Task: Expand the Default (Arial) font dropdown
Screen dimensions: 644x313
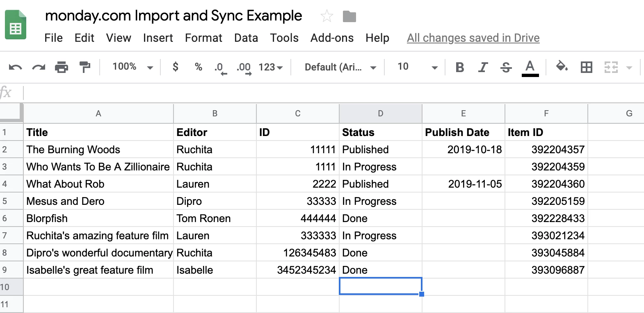Action: click(x=340, y=67)
